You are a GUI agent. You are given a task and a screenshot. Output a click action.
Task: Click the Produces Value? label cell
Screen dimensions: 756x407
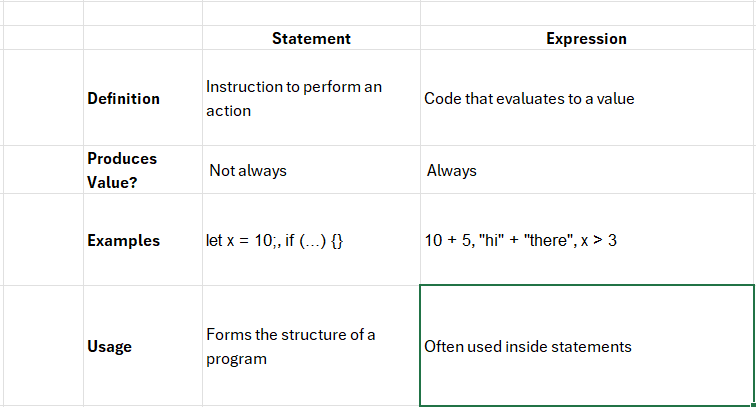[143, 170]
